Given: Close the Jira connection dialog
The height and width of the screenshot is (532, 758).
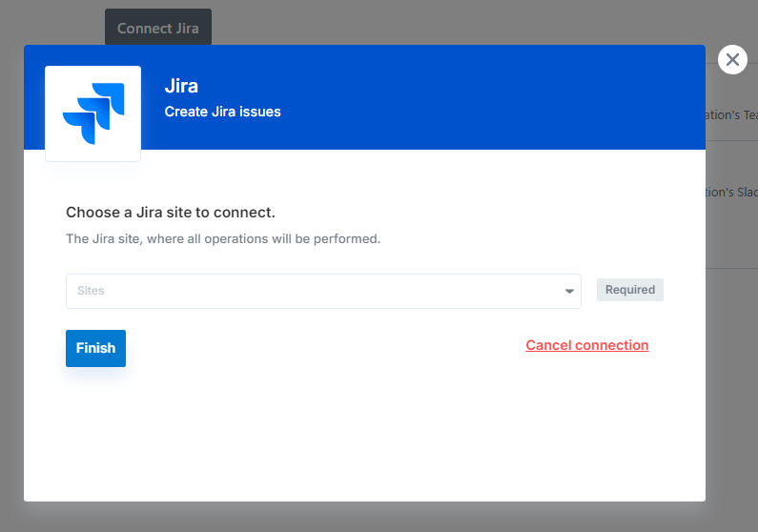Looking at the screenshot, I should [x=732, y=59].
